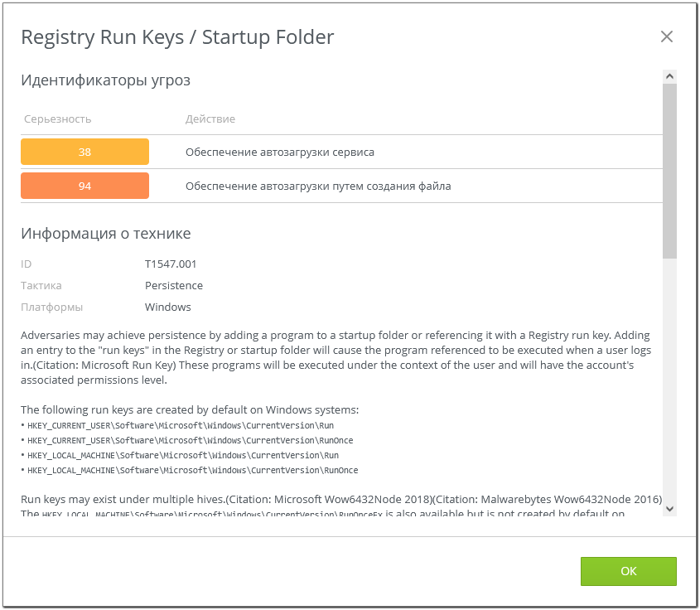The image size is (700, 610).
Task: Select the Обеспечение автозагрузки сервиса row
Action: (280, 152)
